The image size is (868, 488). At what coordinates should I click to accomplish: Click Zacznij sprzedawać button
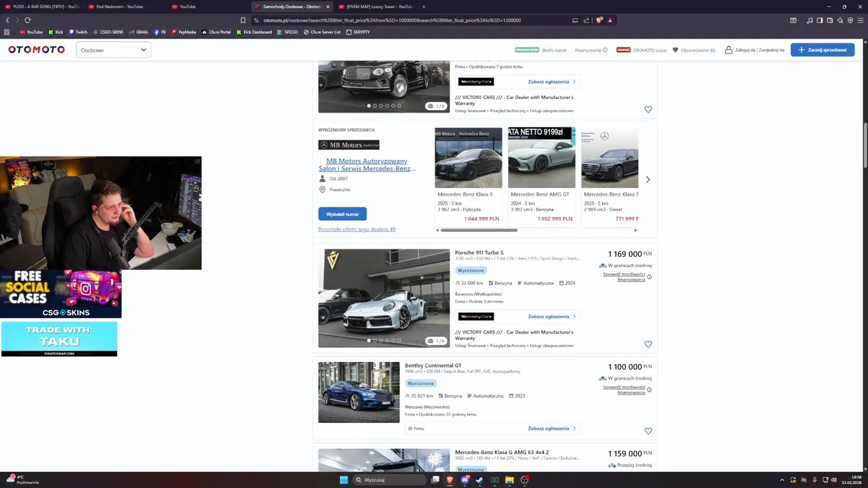coord(823,49)
